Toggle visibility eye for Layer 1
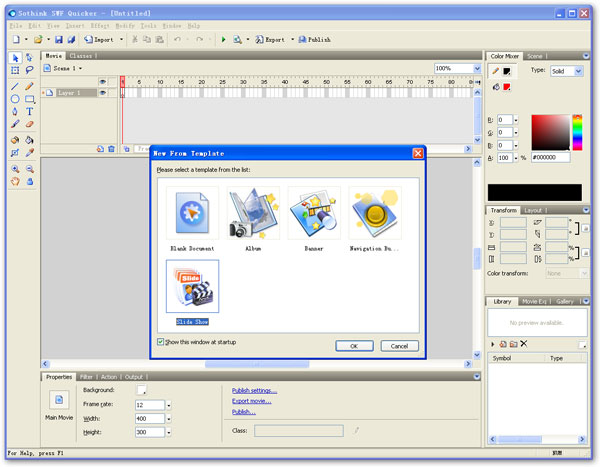 coord(103,93)
